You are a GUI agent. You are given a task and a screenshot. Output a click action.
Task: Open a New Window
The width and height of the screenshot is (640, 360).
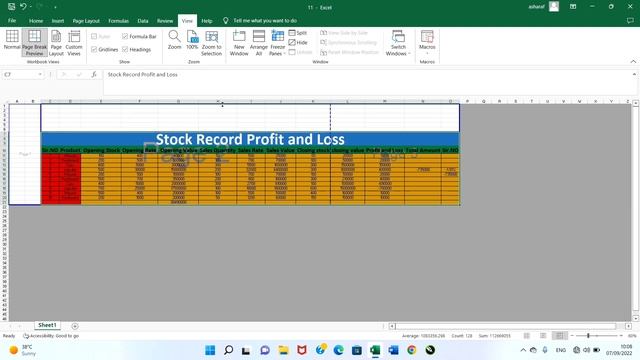(239, 42)
